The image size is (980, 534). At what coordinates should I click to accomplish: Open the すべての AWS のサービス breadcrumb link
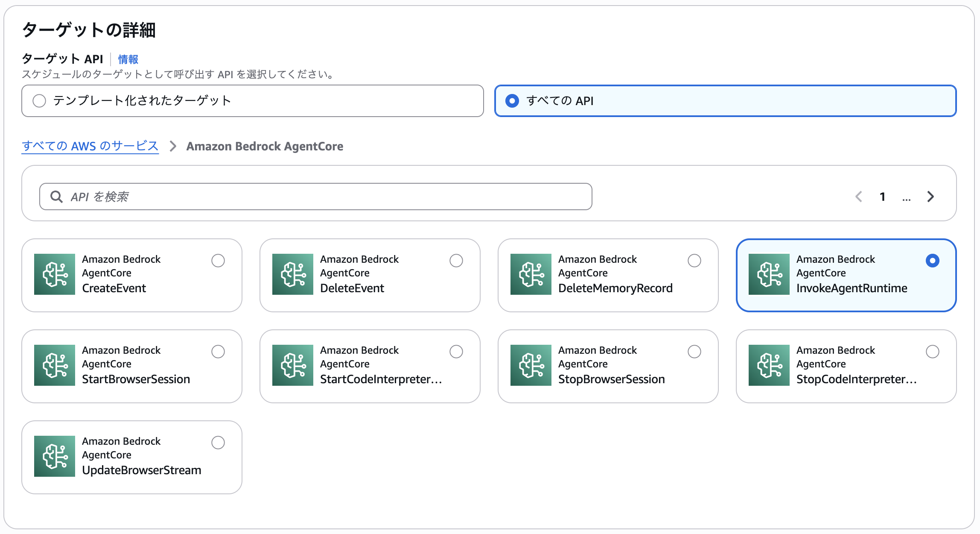click(90, 146)
